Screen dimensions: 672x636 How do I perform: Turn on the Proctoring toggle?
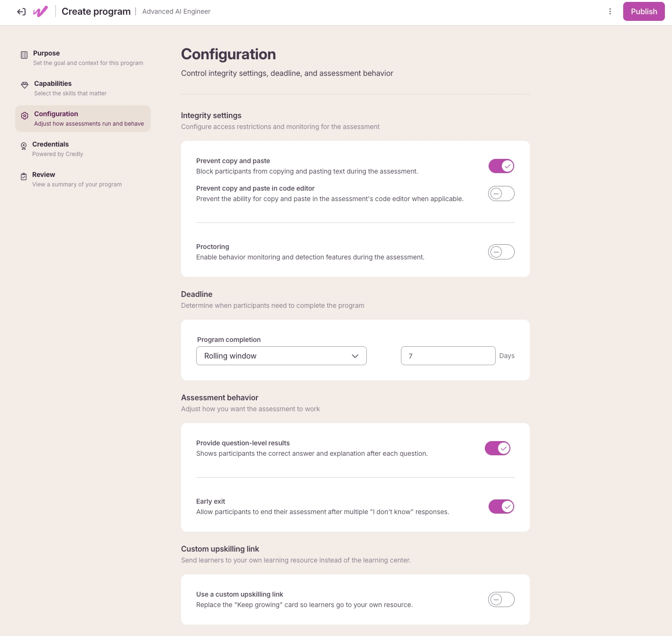tap(501, 252)
